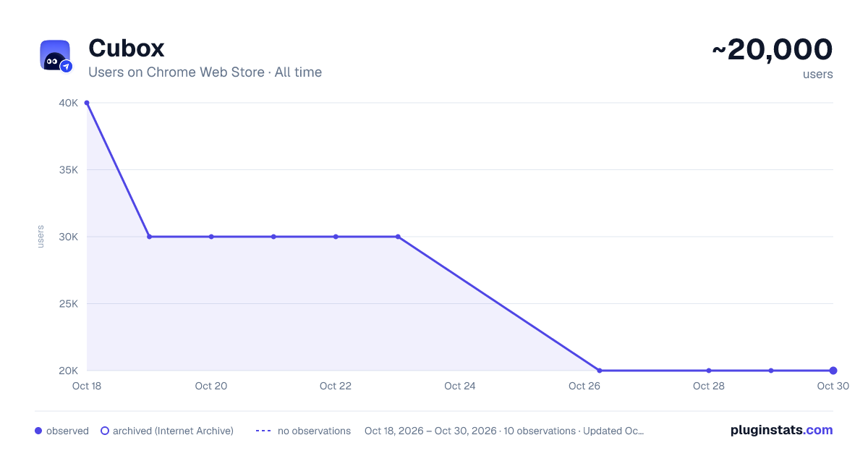
Task: Select the Oct 22 data point on the line
Action: click(x=336, y=237)
